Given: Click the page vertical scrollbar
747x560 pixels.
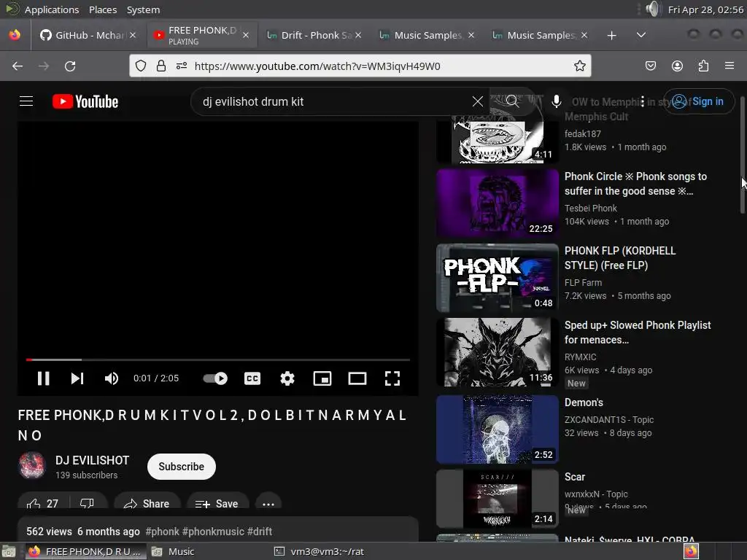Looking at the screenshot, I should 742,155.
